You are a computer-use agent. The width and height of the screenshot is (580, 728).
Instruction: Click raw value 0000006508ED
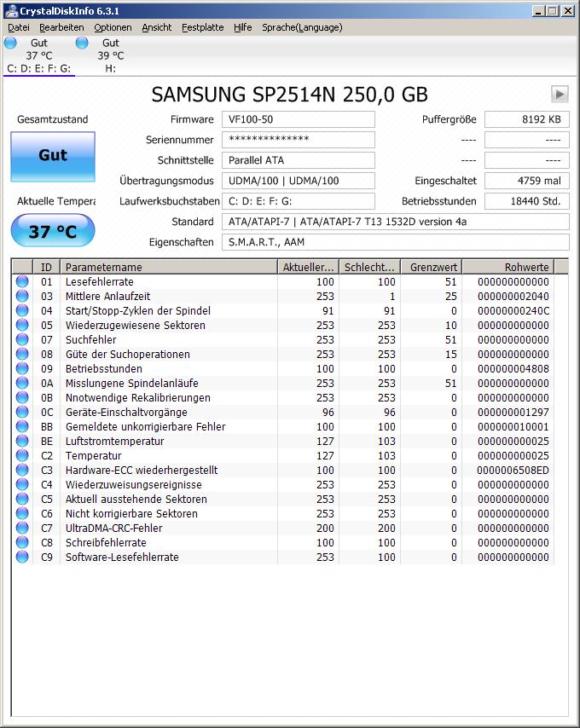[x=513, y=471]
